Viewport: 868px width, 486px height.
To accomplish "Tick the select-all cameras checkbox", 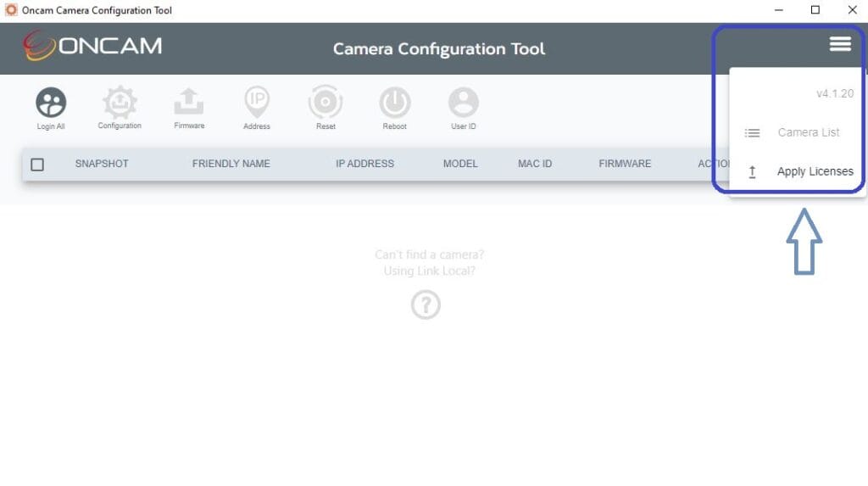I will click(37, 165).
